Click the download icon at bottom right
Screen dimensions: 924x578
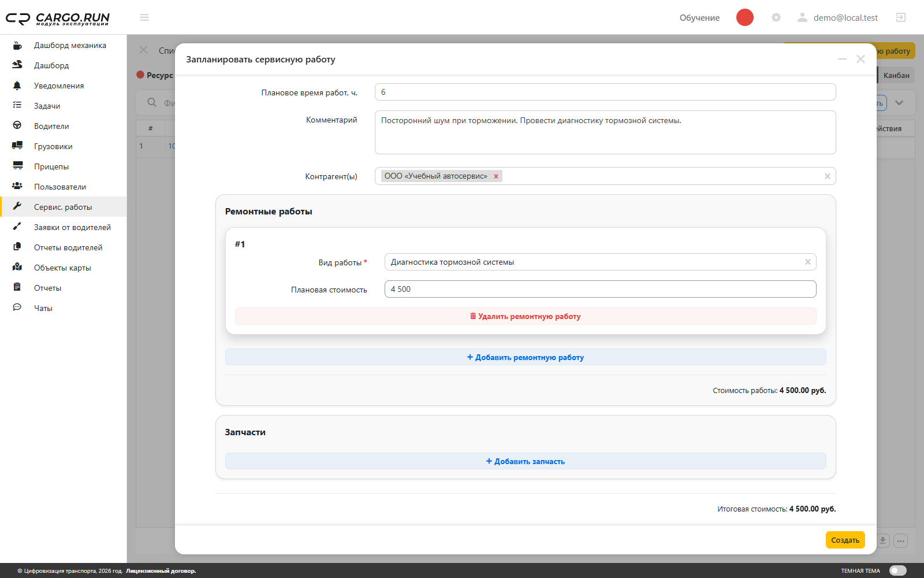(883, 540)
